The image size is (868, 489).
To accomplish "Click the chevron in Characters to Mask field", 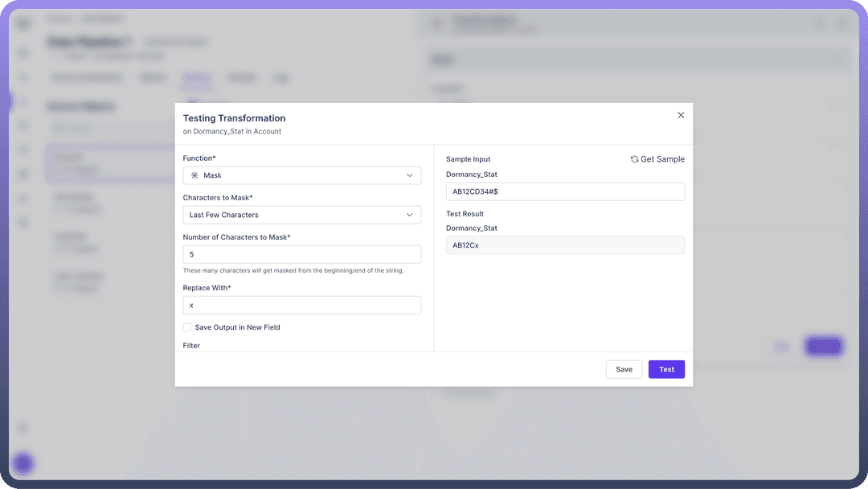I will pos(409,215).
